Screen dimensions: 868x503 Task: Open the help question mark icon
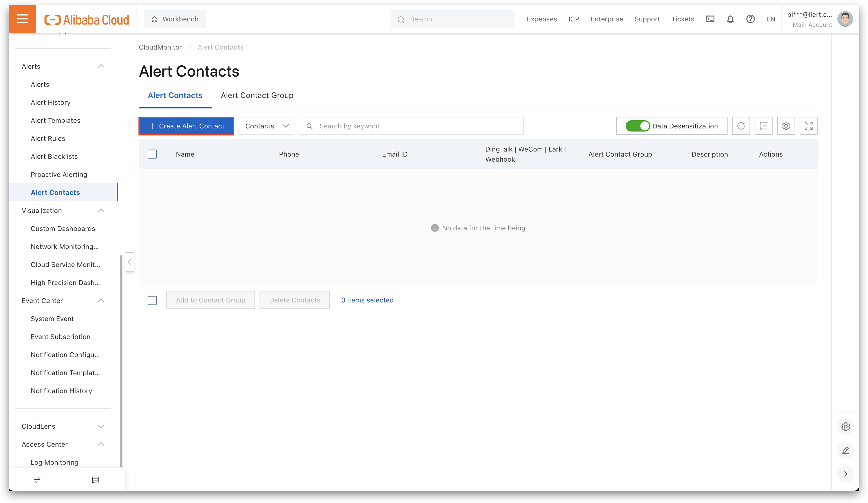751,19
